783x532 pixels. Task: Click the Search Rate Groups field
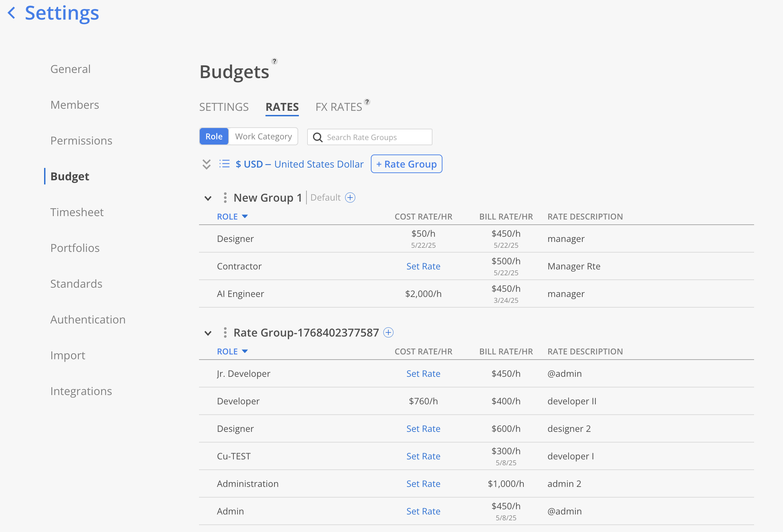[x=375, y=137]
